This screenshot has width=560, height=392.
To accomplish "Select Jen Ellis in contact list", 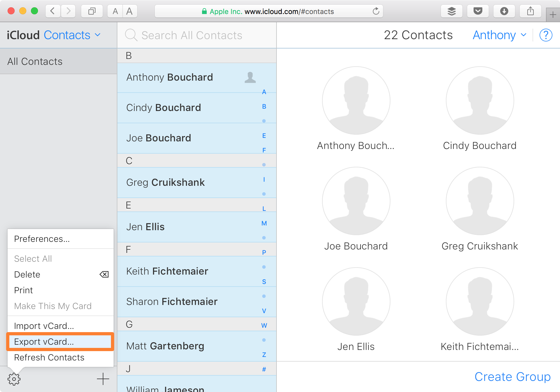I will pyautogui.click(x=197, y=227).
